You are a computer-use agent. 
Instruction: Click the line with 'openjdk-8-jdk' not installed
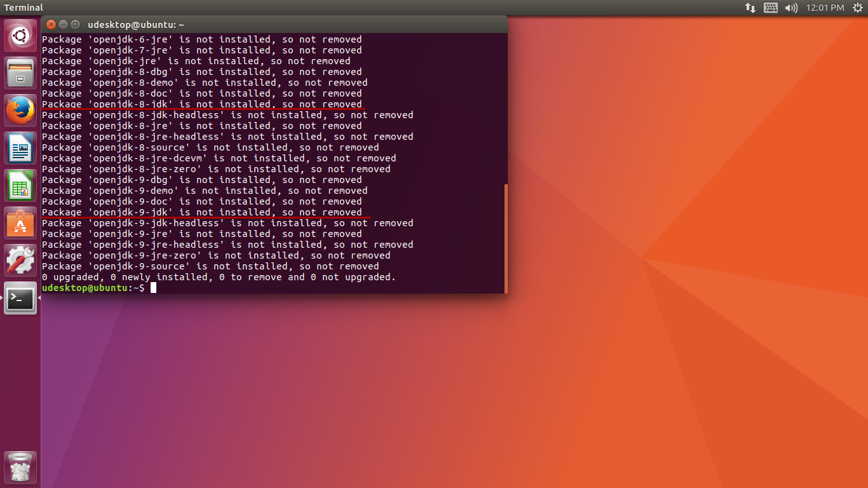[202, 104]
